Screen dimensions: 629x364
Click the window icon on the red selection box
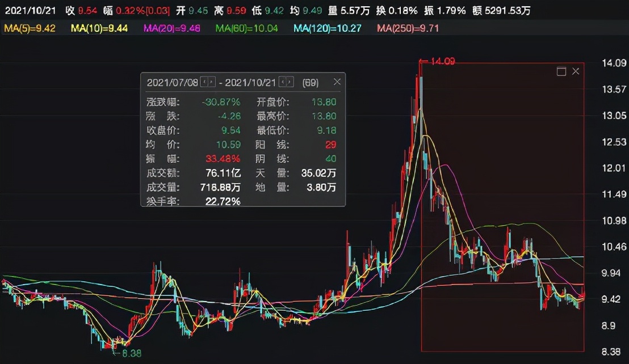[x=561, y=71]
